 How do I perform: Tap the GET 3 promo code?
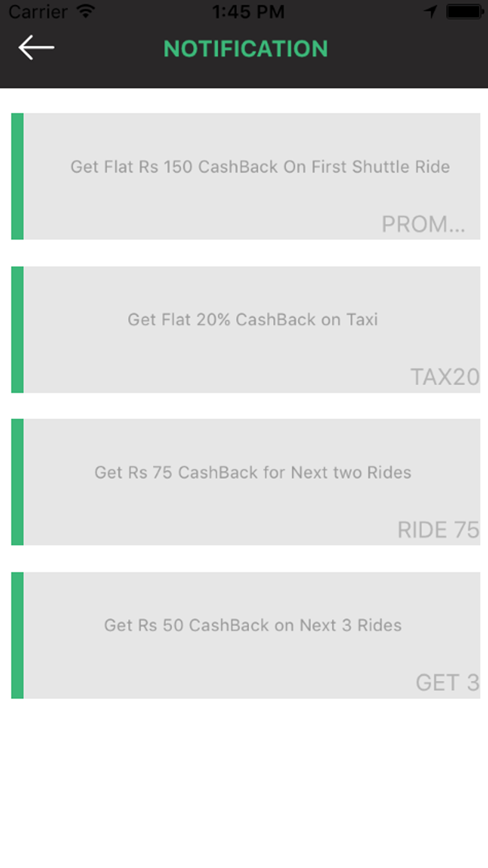point(447,682)
